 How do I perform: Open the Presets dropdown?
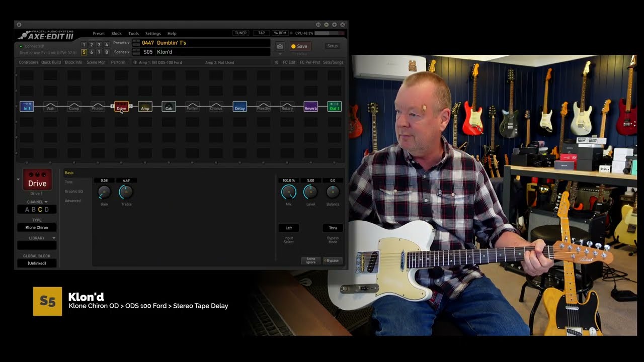[x=121, y=43]
